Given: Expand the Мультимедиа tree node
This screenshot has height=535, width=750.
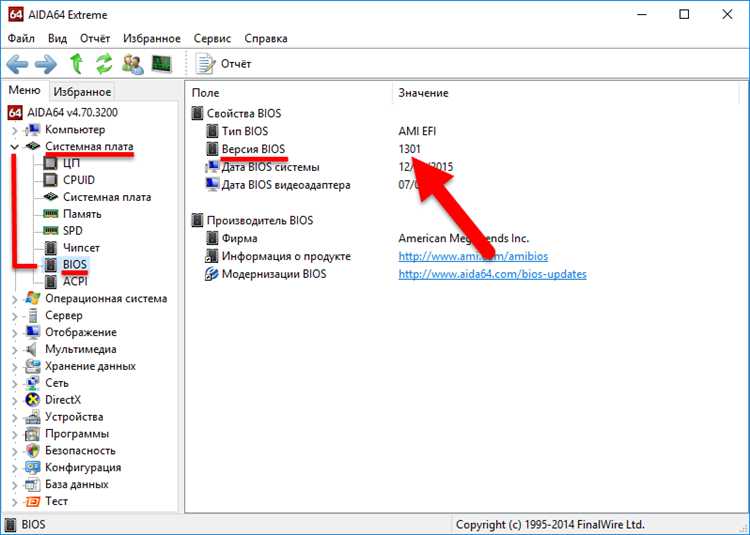Looking at the screenshot, I should click(x=14, y=350).
